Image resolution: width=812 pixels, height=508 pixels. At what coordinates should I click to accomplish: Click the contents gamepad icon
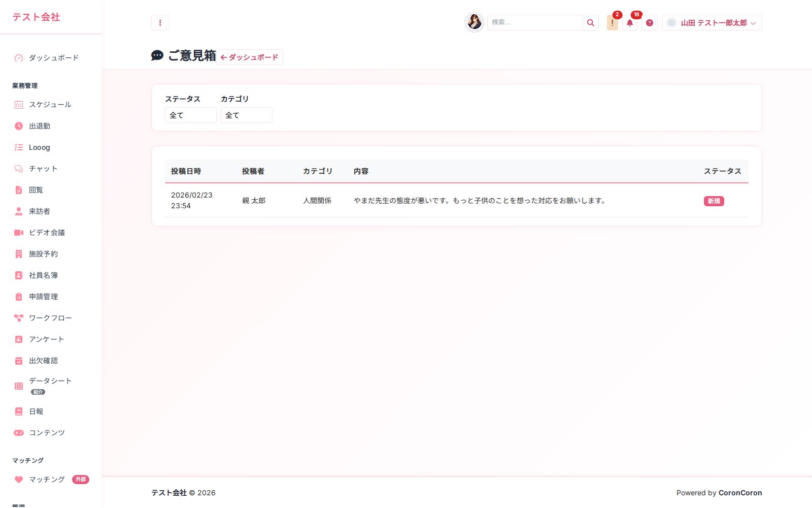point(19,433)
